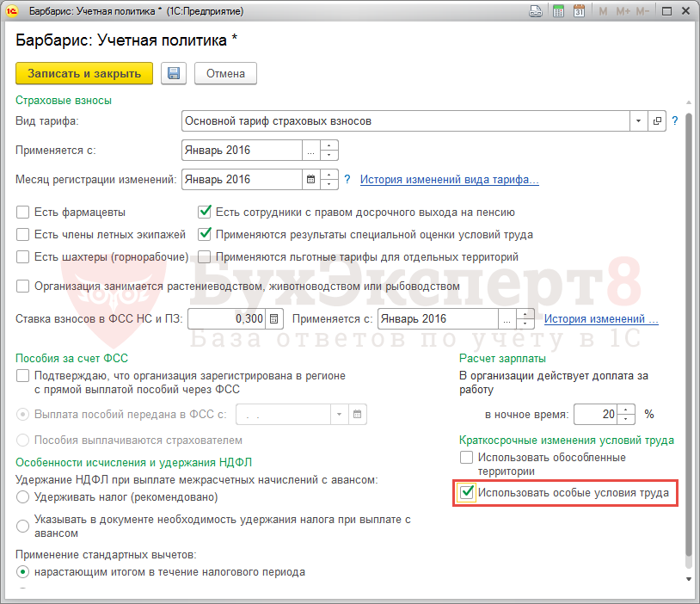700x604 pixels.
Task: Open the print icon in title bar
Action: coord(535,12)
